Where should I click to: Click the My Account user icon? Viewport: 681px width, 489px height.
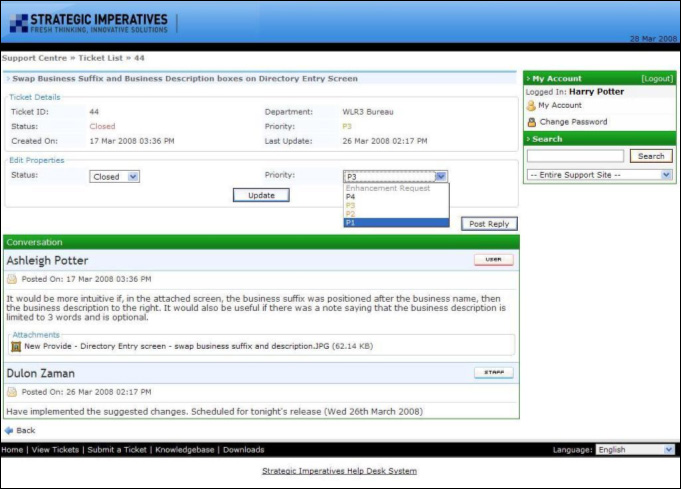tap(531, 105)
